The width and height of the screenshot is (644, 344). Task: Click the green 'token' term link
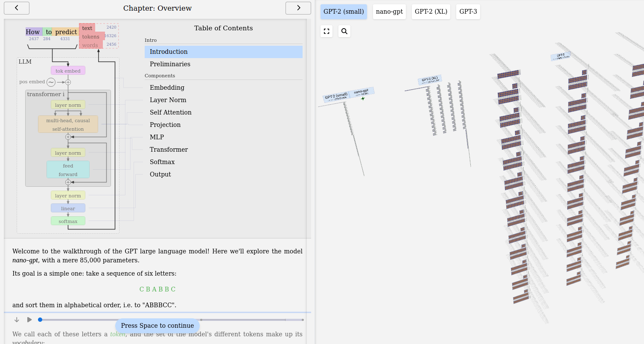pyautogui.click(x=118, y=334)
